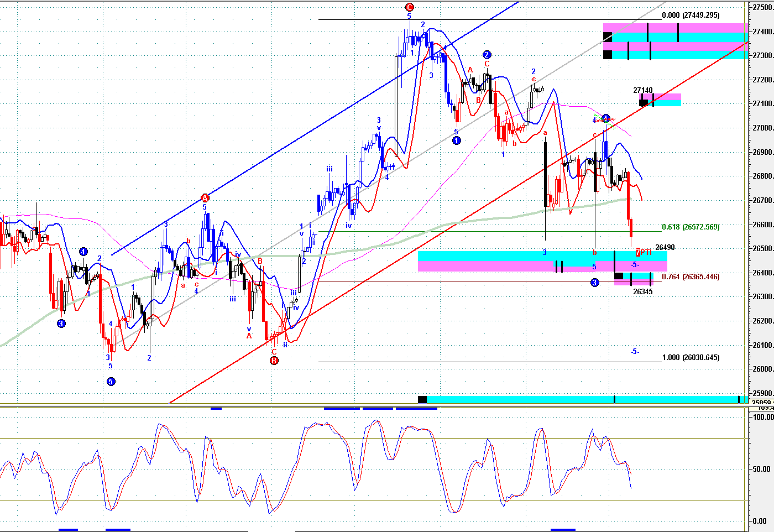Click the 0.618 (26572.569) retracement label
This screenshot has width=774, height=532.
coord(691,227)
